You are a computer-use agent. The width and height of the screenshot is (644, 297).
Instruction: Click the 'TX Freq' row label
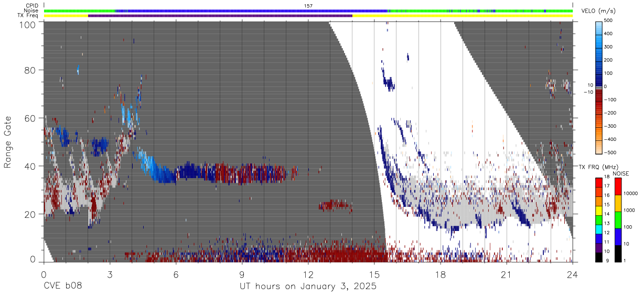[x=29, y=16]
